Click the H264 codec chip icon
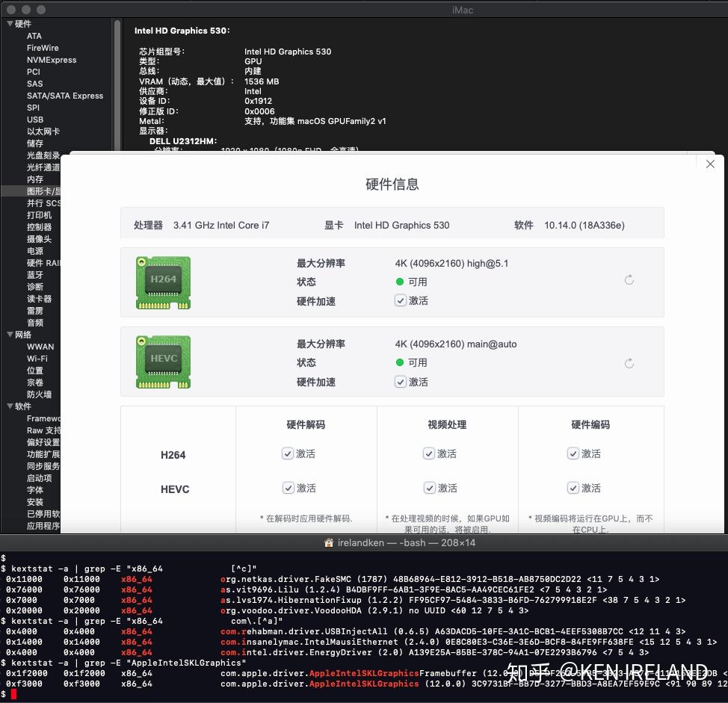This screenshot has width=728, height=703. click(x=163, y=282)
